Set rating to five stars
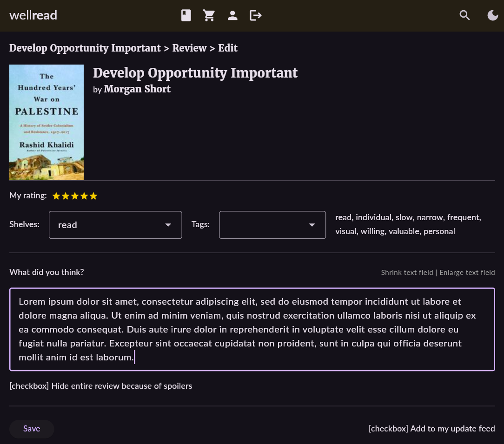The height and width of the screenshot is (444, 504). [93, 196]
